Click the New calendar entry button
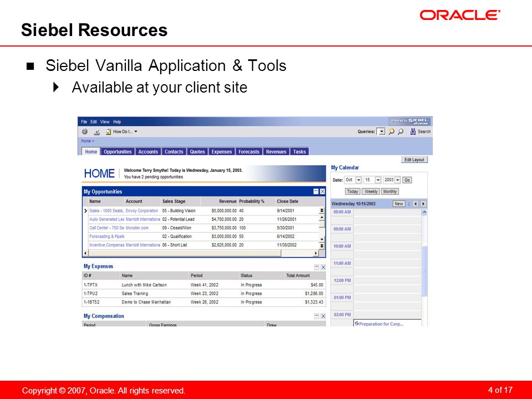The height and width of the screenshot is (399, 532). tap(399, 204)
